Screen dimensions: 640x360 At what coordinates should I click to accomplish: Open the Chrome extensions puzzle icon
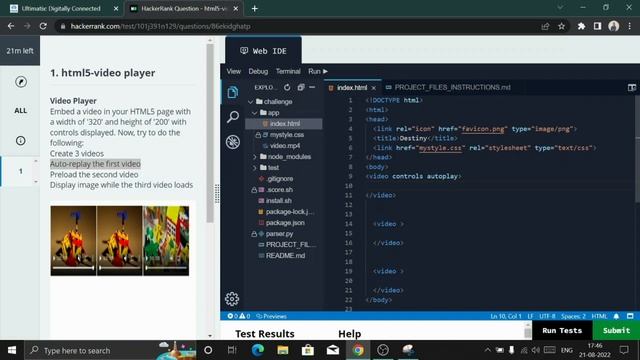pos(581,26)
